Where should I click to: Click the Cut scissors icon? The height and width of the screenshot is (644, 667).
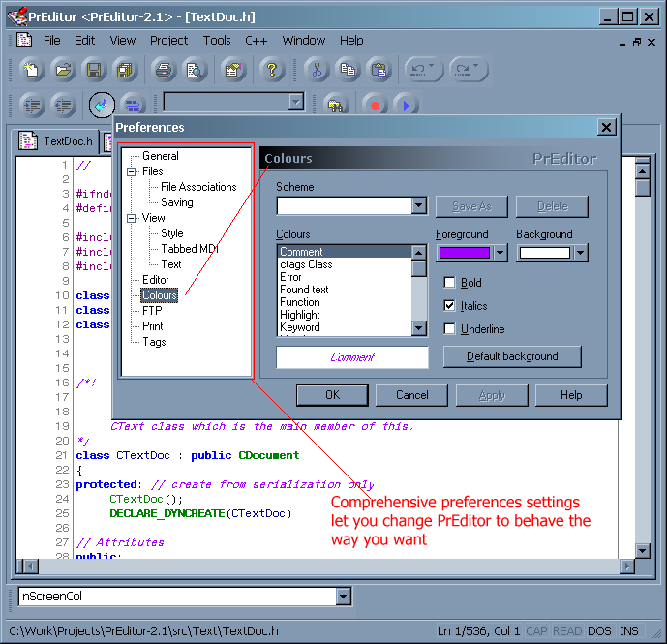click(317, 70)
